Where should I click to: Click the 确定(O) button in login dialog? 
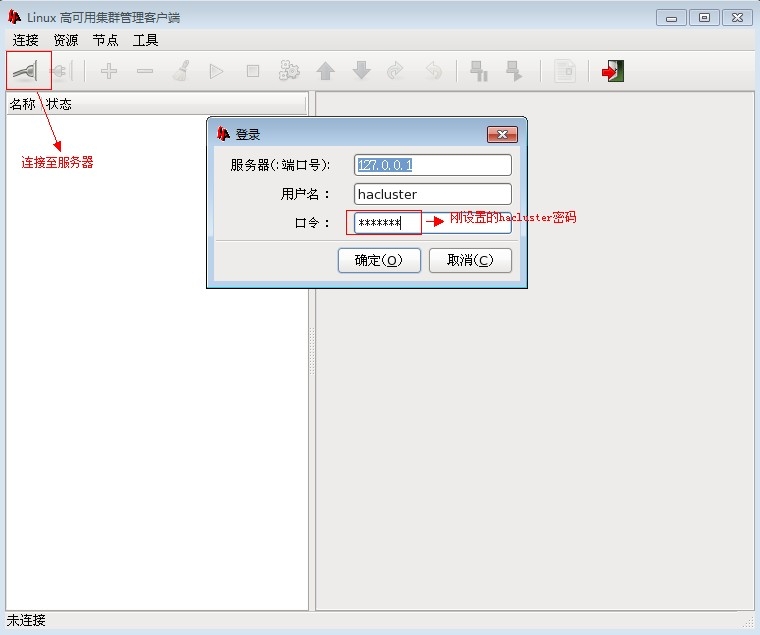(x=379, y=261)
